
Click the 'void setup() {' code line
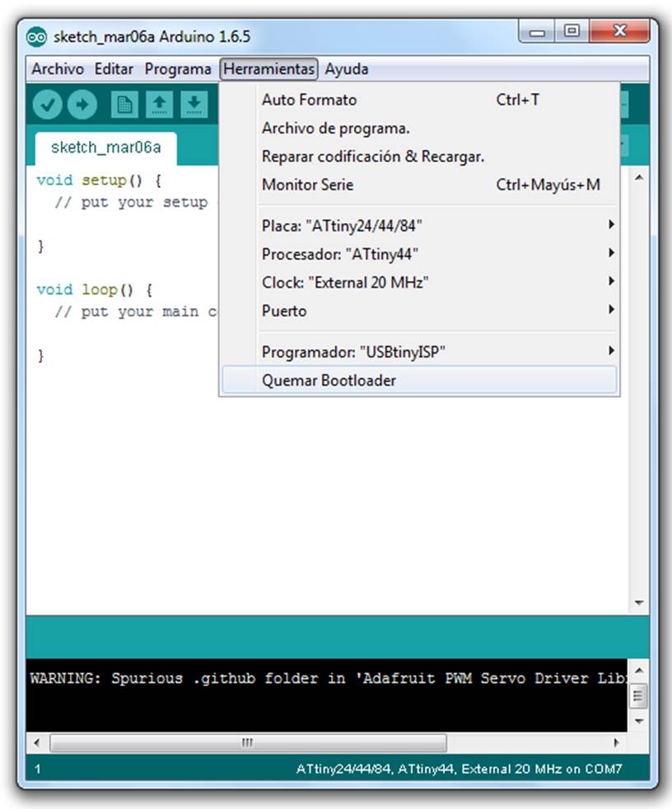click(x=99, y=180)
